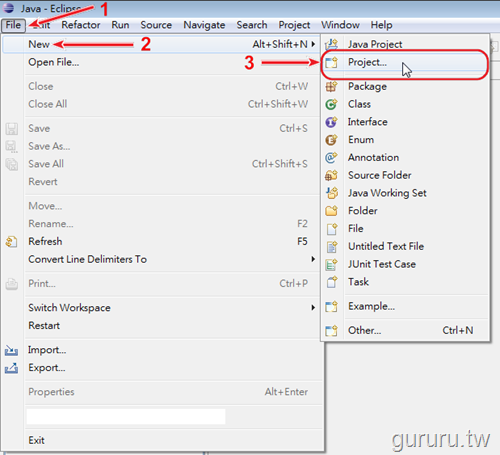Open the Navigate menu

pyautogui.click(x=204, y=25)
